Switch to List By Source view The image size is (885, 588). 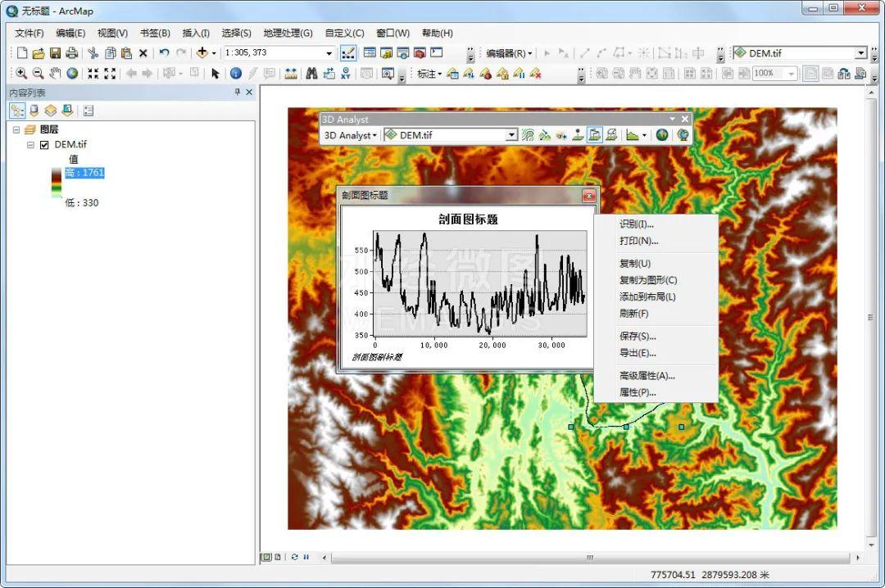coord(34,111)
